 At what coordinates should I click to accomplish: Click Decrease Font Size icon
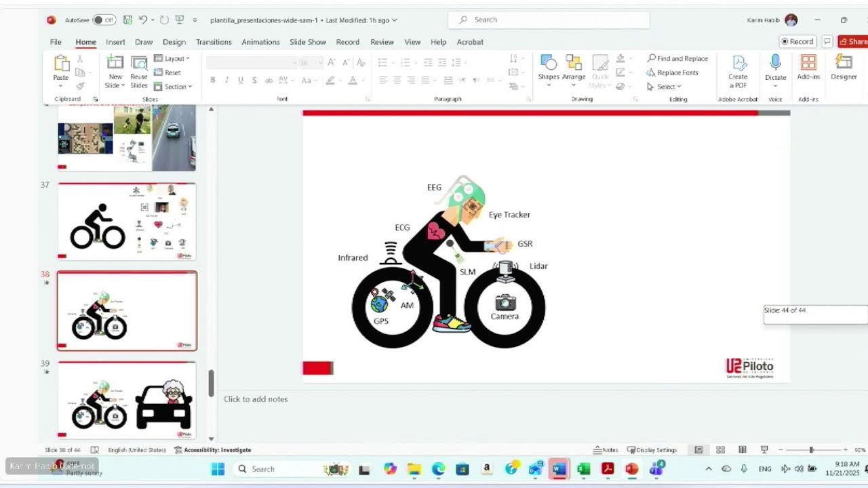pyautogui.click(x=347, y=62)
